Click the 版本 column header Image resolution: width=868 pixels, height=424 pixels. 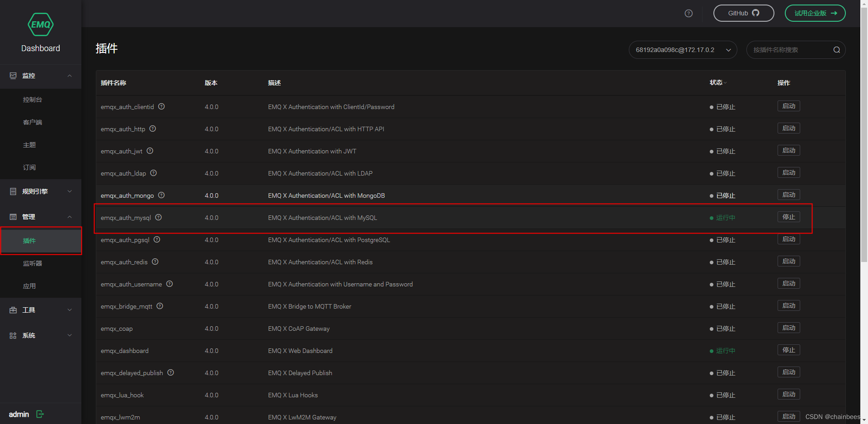pos(211,83)
